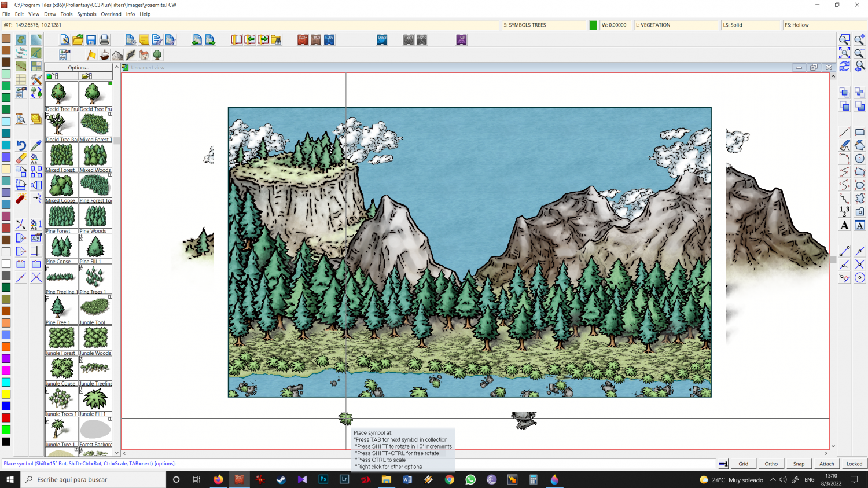
Task: Pick the yellow color swatch in palette
Action: point(6,394)
